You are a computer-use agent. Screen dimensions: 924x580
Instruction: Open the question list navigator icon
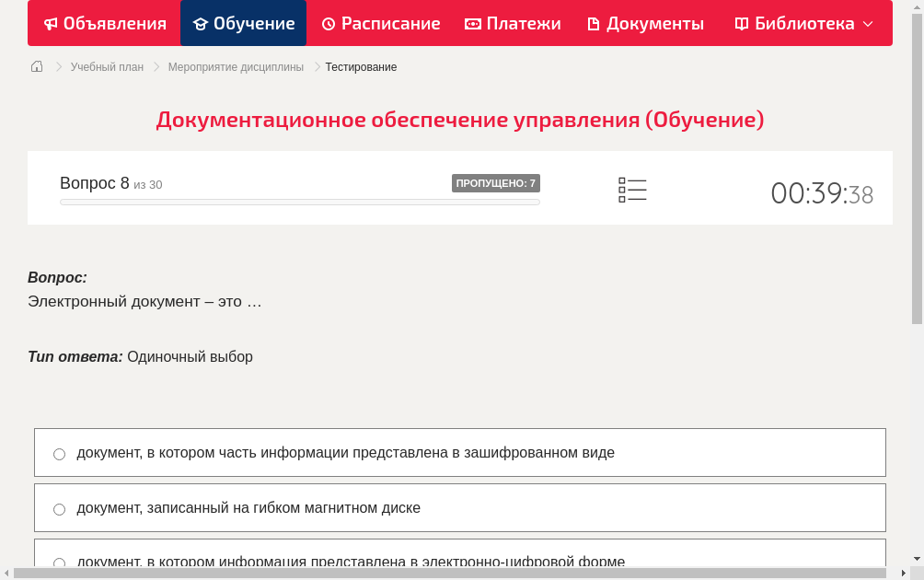pyautogui.click(x=632, y=190)
